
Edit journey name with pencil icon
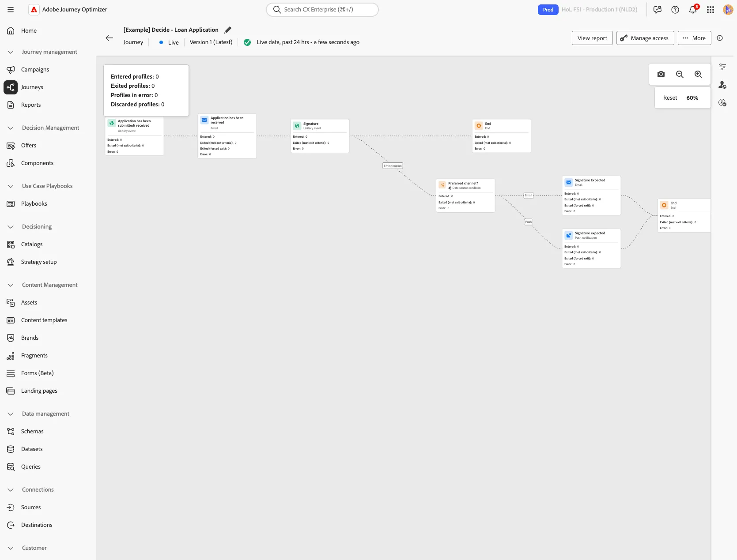228,30
